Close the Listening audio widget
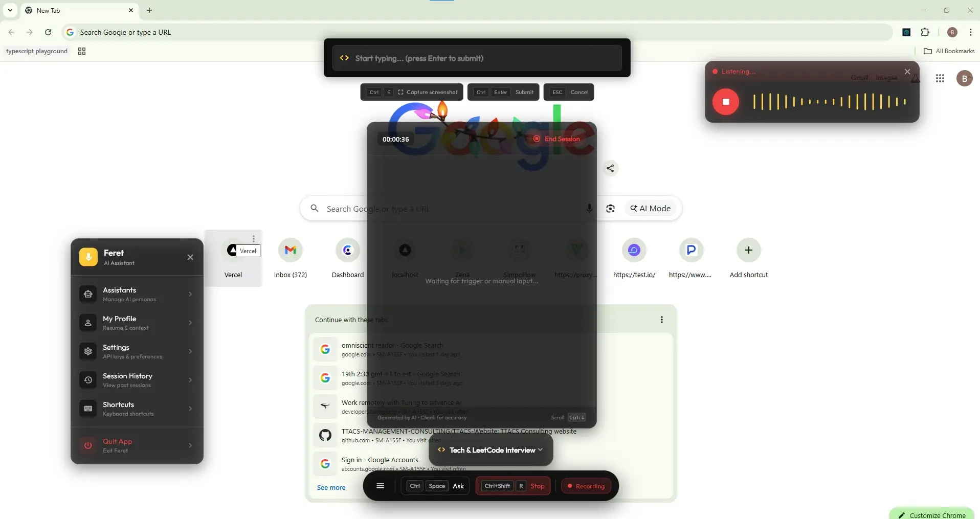The image size is (980, 519). 907,72
